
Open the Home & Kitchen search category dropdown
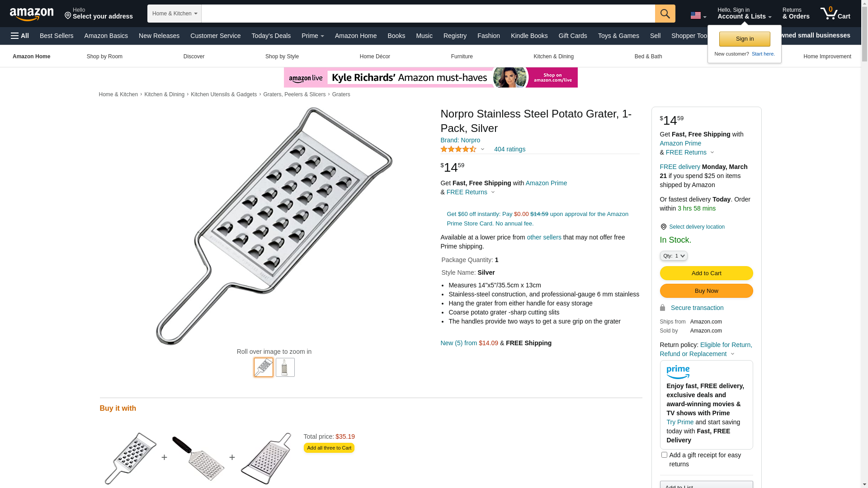pos(175,14)
